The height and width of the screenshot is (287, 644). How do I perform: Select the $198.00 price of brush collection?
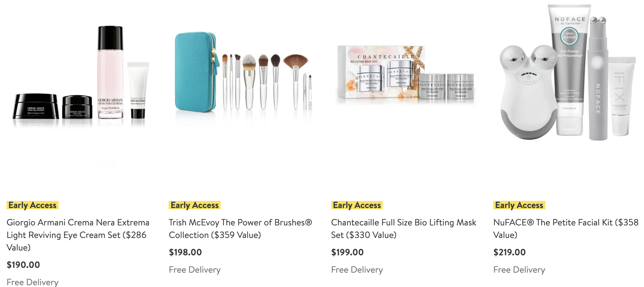tap(185, 252)
